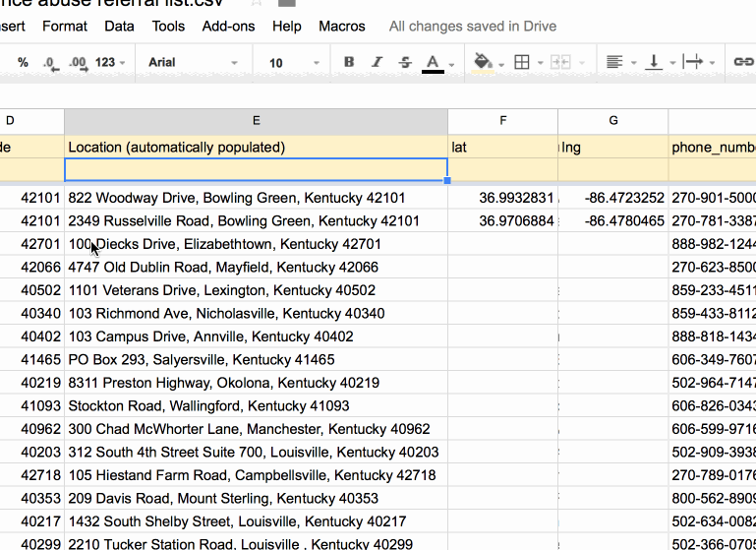Select zip code cell 40502
Viewport: 756px width, 550px height.
[31, 290]
